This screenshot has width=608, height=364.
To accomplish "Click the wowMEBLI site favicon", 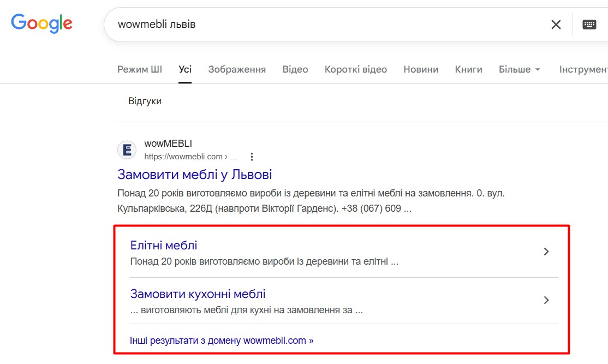I will coord(127,150).
